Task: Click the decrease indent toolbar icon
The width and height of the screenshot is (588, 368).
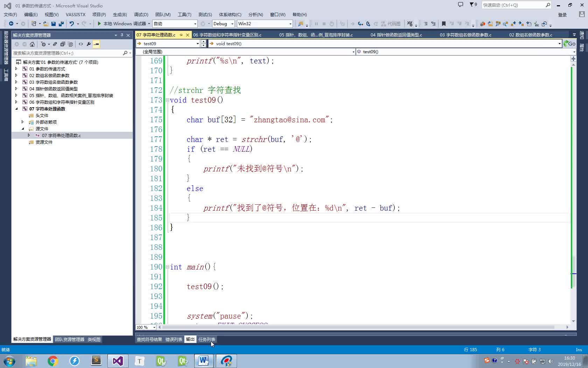Action: click(426, 23)
